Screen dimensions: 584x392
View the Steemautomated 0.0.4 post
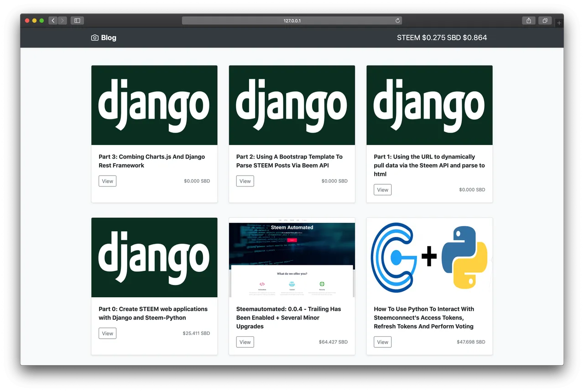pos(245,342)
